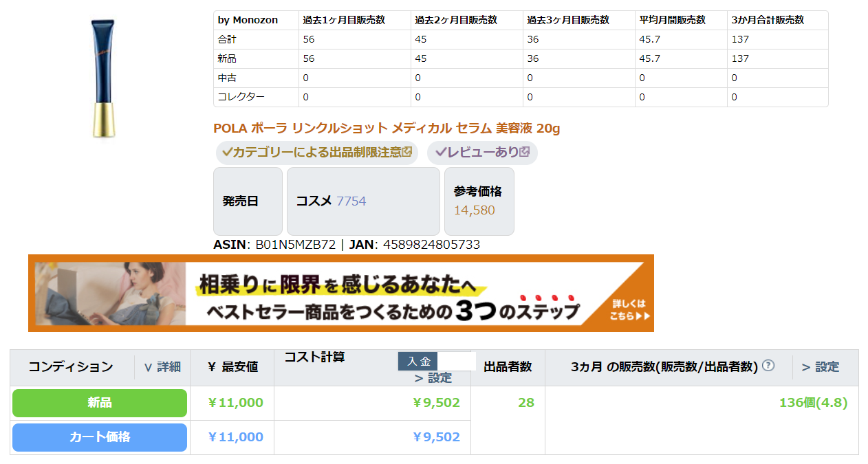Click 137 in the 合計 row
Viewport: 868px width, 464px height.
740,39
